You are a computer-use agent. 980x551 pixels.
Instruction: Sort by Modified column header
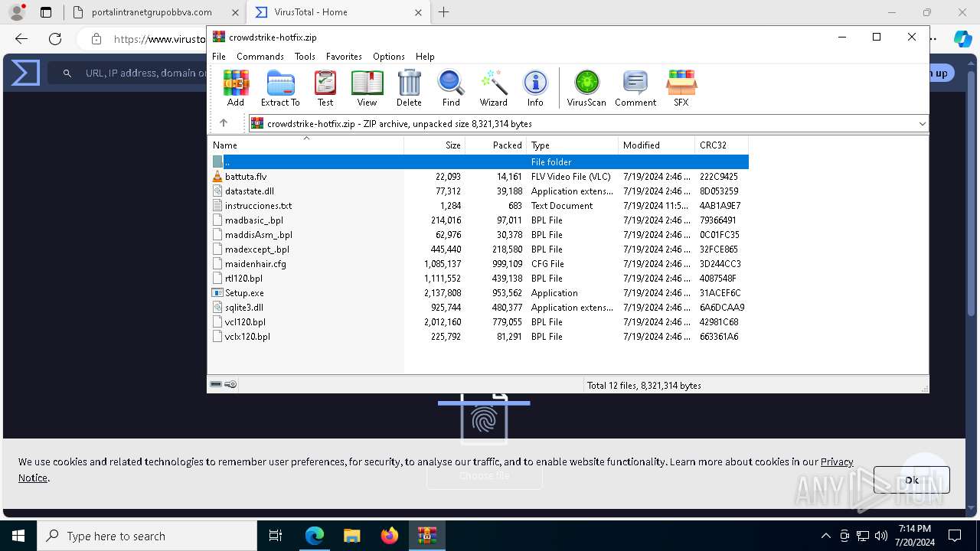[656, 145]
